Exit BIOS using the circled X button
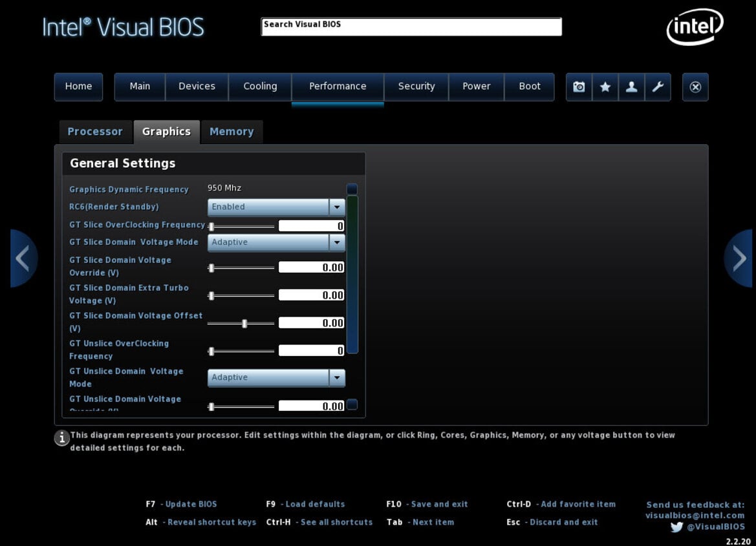 [695, 87]
